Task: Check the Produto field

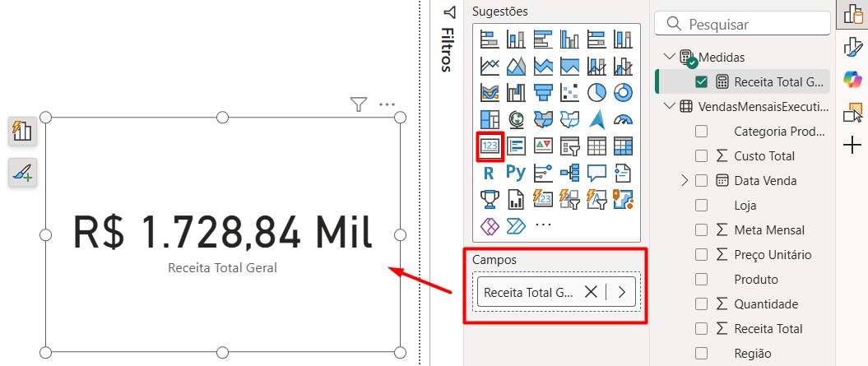Action: [701, 279]
